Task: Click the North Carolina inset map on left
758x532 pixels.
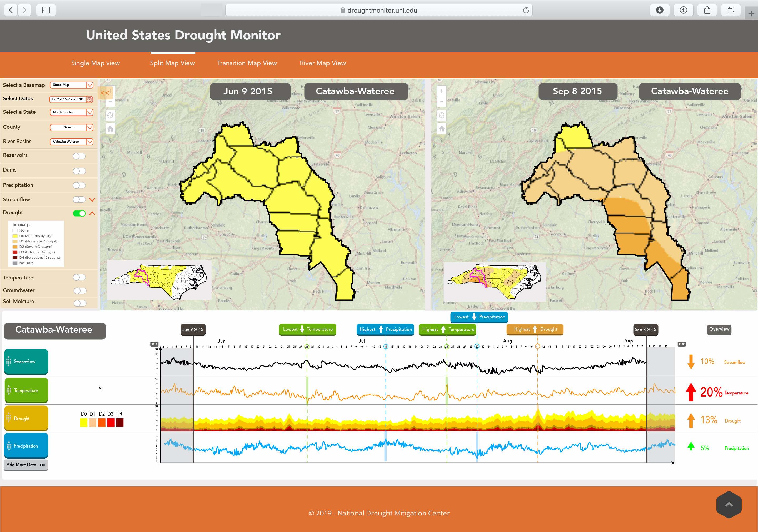Action: tap(159, 280)
